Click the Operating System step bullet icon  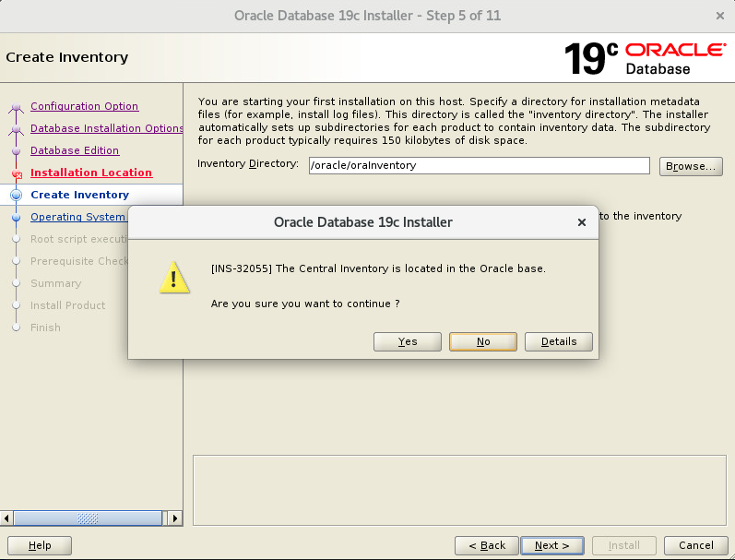[x=17, y=217]
